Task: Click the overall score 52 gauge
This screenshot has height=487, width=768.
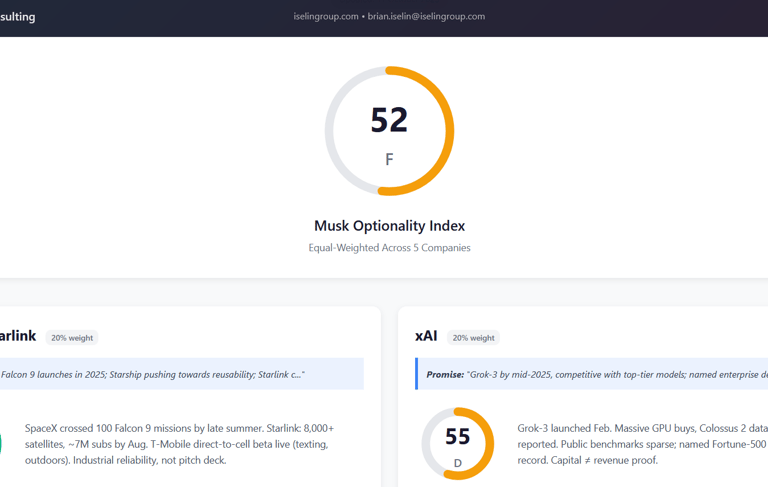Action: click(389, 131)
